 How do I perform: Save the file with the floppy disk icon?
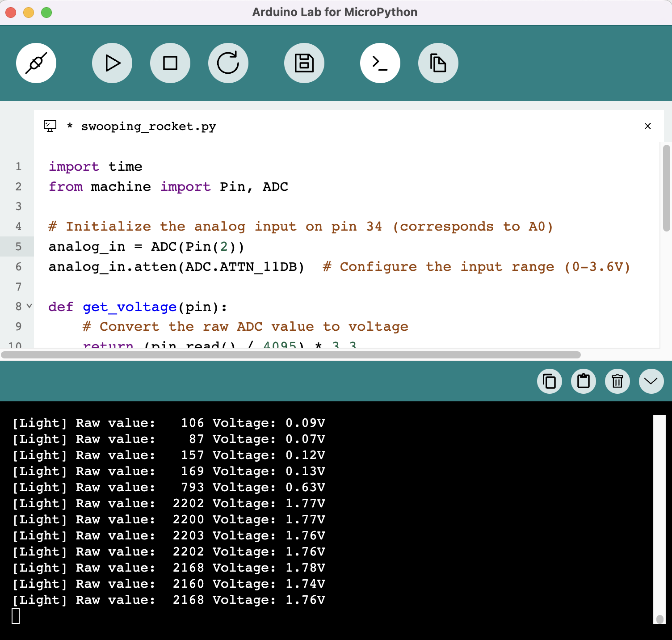tap(304, 63)
